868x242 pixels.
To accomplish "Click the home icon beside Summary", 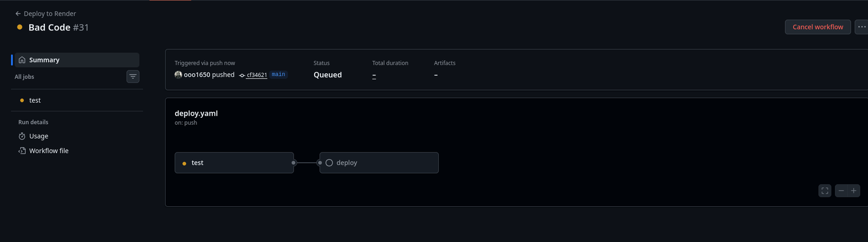I will coord(22,60).
